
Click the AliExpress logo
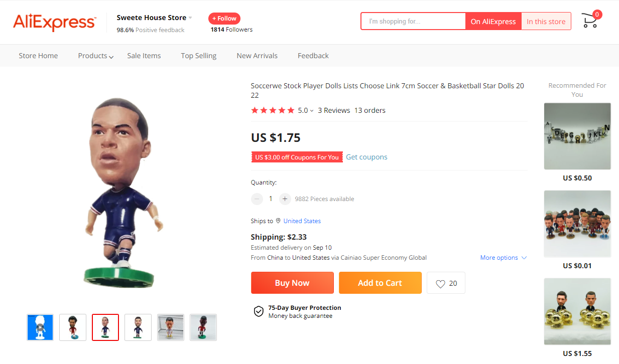coord(54,22)
